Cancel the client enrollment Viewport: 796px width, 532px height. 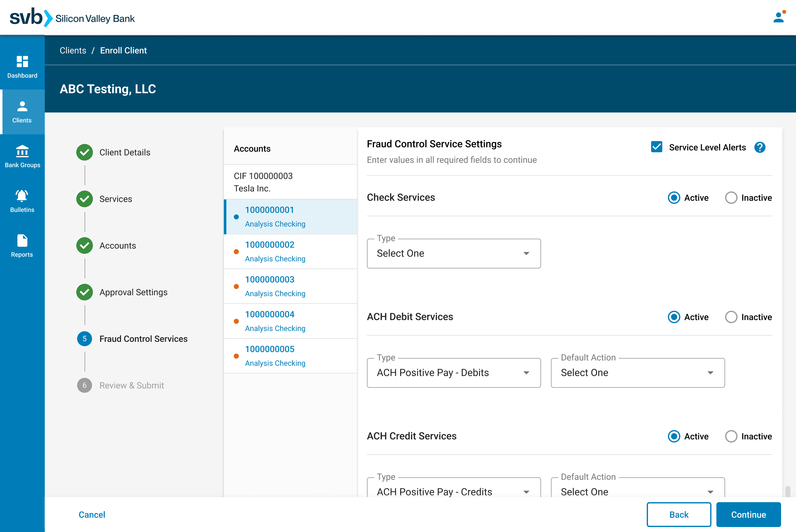(x=92, y=514)
